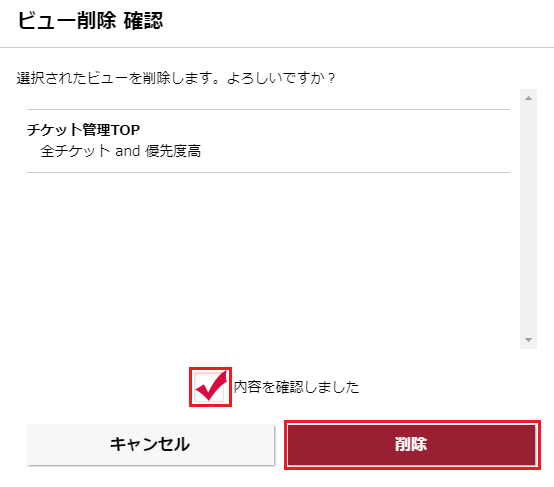
Task: Click the キャンセル button
Action: click(x=151, y=445)
